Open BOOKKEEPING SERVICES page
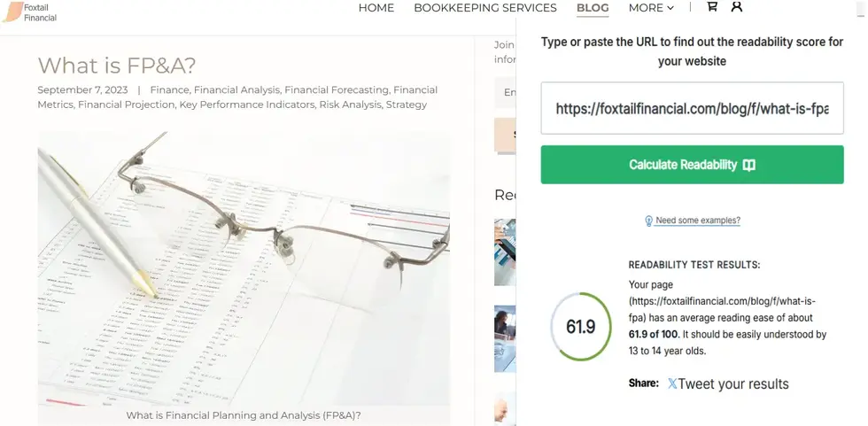 point(485,8)
